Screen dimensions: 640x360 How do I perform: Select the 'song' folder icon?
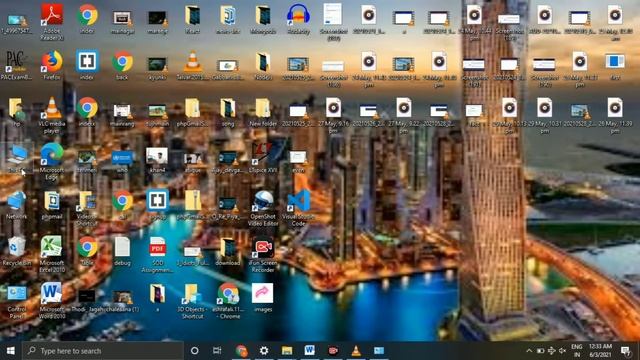coord(228,112)
